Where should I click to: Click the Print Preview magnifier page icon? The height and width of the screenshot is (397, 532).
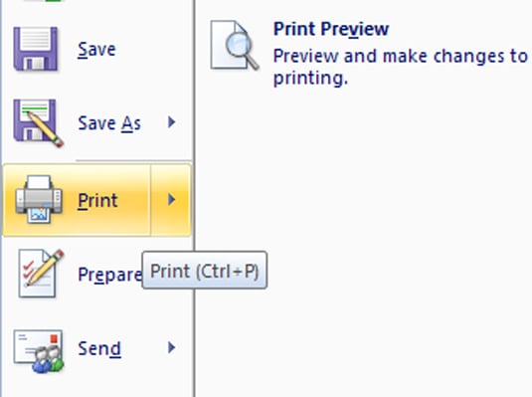pos(235,45)
